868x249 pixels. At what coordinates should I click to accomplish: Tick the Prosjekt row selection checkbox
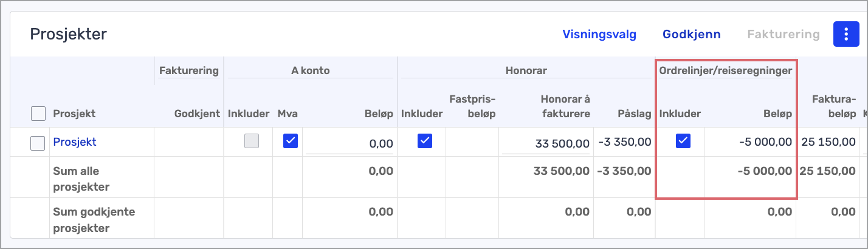click(38, 143)
